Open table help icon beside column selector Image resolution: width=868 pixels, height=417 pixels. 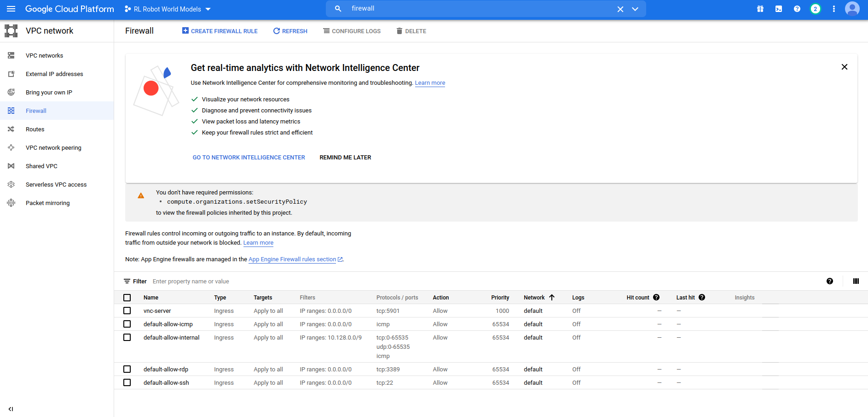click(830, 281)
